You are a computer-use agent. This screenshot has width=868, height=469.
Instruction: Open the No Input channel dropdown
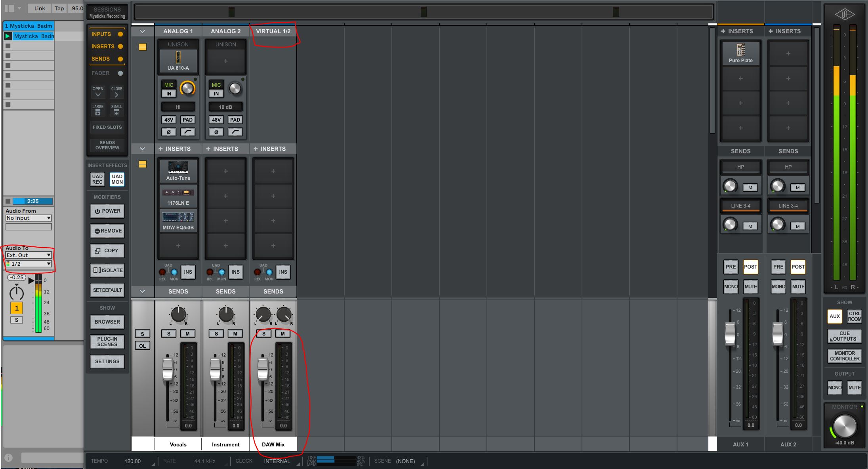point(29,218)
